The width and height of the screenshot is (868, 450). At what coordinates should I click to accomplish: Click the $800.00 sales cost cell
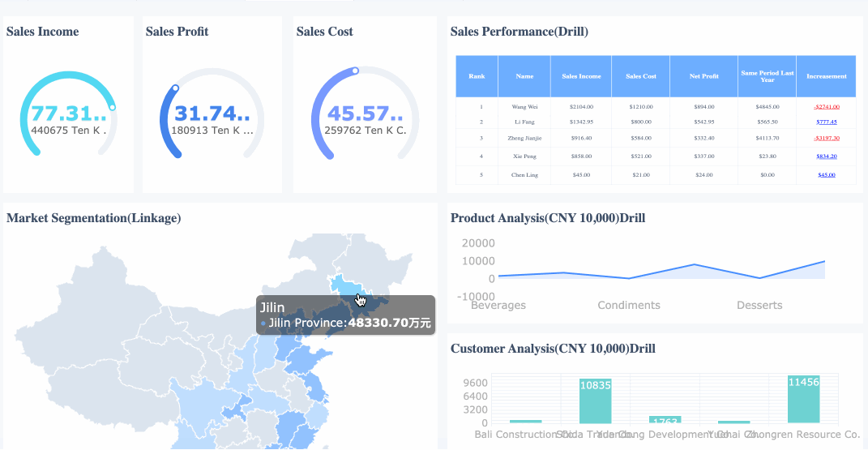(x=641, y=122)
